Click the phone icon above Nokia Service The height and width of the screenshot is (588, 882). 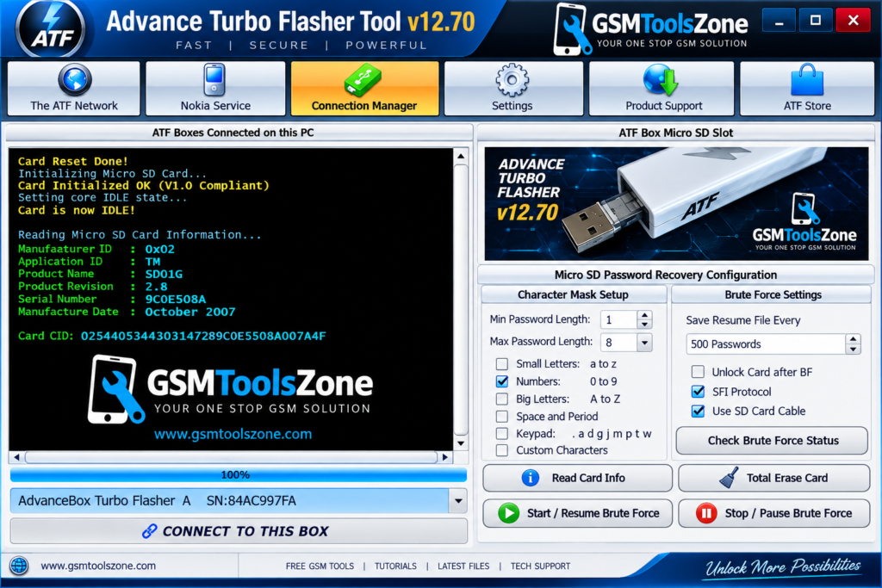[x=214, y=80]
